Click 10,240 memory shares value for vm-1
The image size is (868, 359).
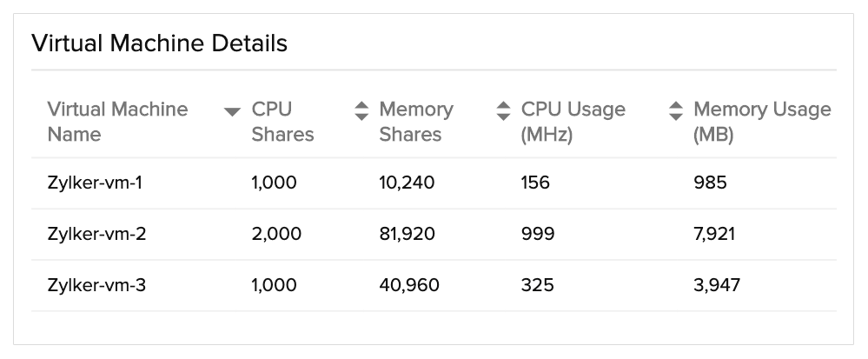coord(407,183)
